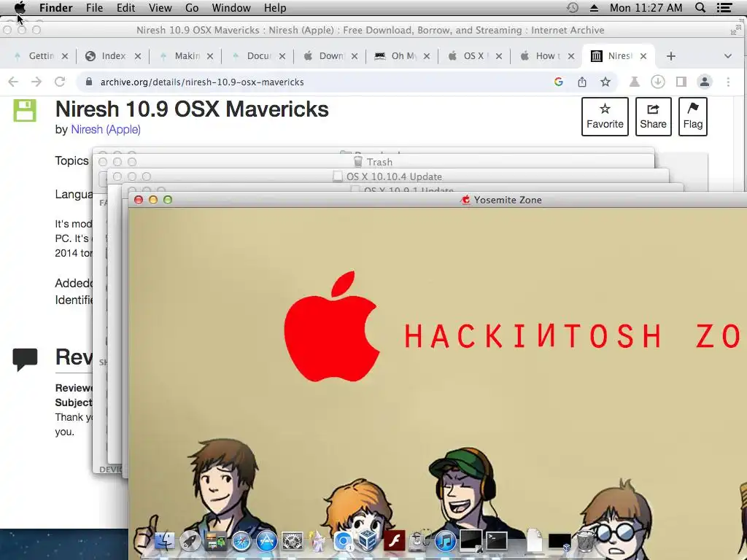Open Notification Center list icon
The width and height of the screenshot is (747, 560).
point(724,7)
